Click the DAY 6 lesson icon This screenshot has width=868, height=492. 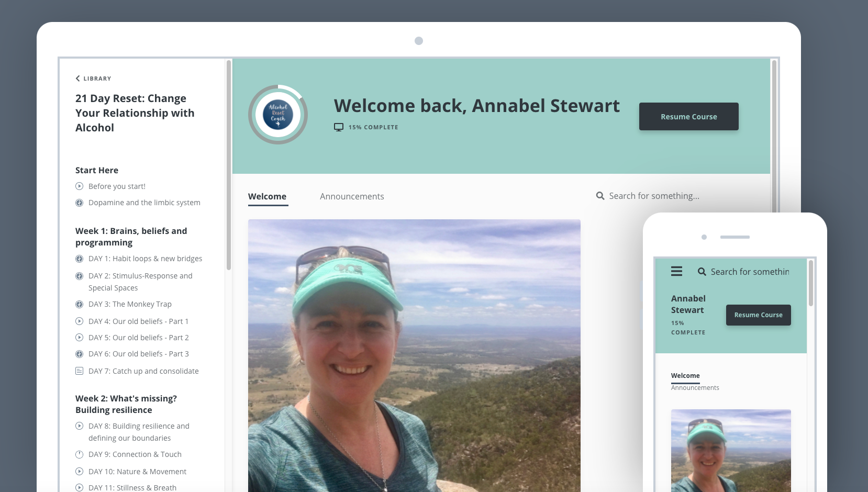coord(80,354)
